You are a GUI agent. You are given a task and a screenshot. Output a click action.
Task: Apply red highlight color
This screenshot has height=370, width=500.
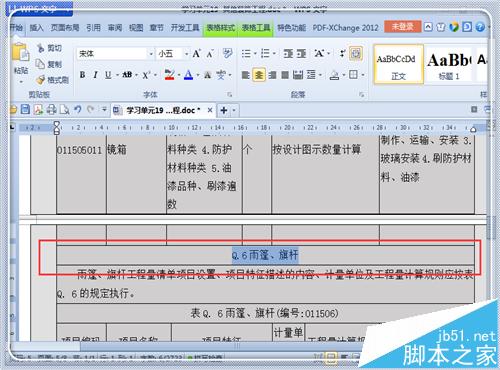click(x=169, y=75)
